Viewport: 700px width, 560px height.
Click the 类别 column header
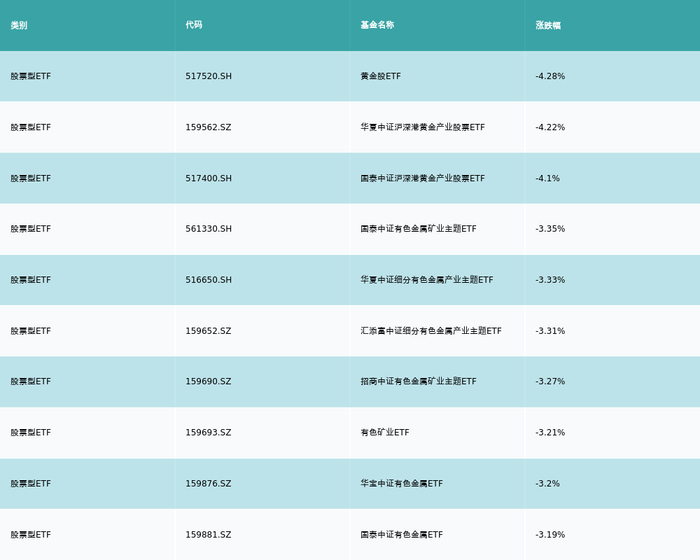19,25
